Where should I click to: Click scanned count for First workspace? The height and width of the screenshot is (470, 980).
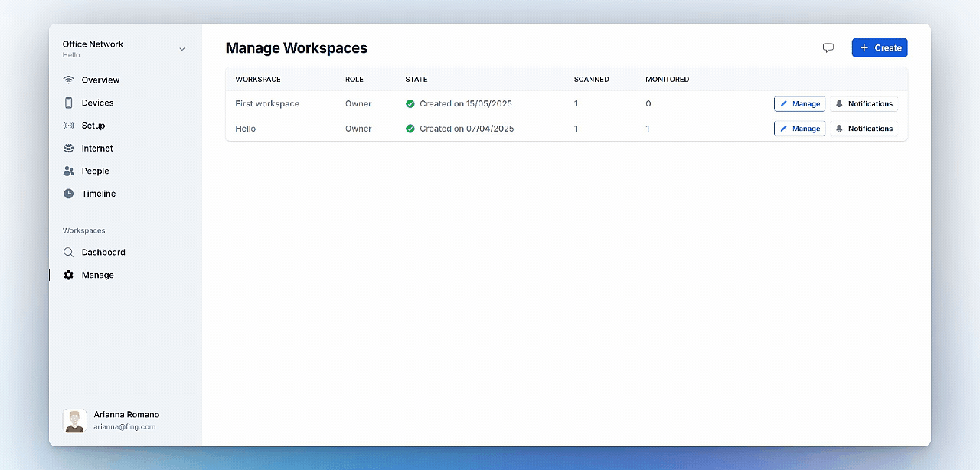pos(576,103)
